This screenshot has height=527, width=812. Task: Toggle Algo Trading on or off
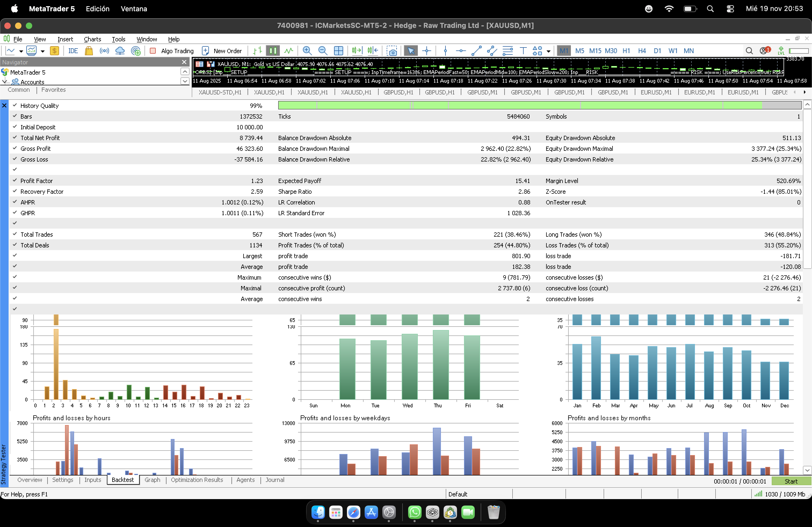tap(172, 51)
